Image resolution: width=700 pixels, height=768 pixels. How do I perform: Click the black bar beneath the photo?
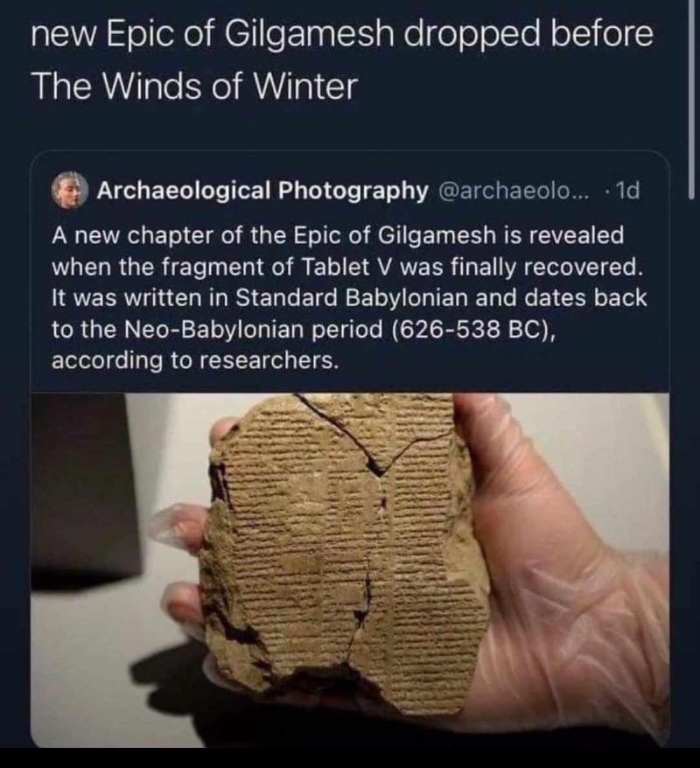pyautogui.click(x=350, y=758)
